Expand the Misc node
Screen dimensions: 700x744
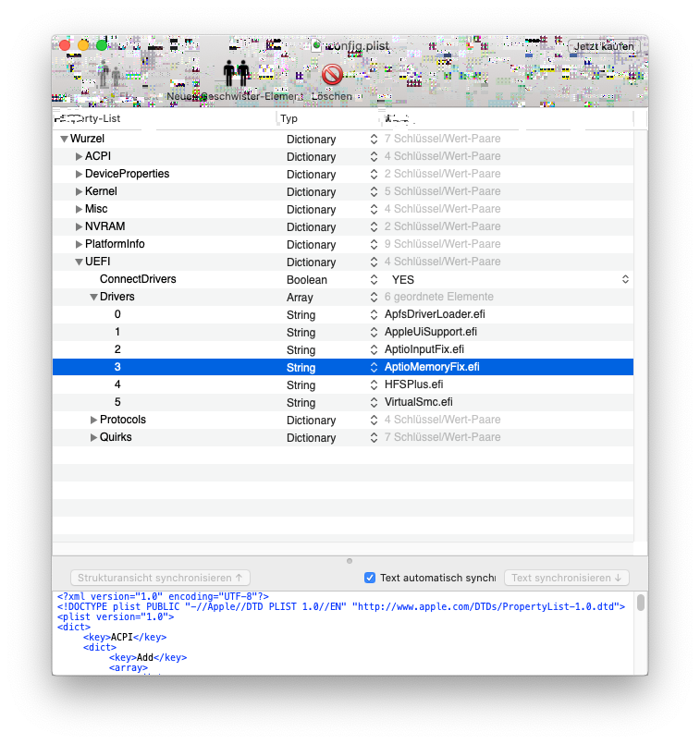click(x=79, y=209)
